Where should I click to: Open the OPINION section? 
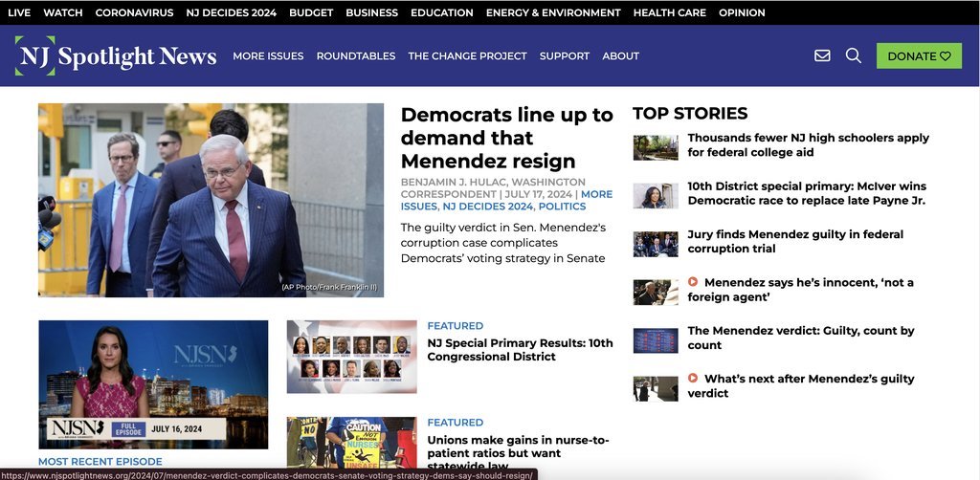pyautogui.click(x=742, y=12)
